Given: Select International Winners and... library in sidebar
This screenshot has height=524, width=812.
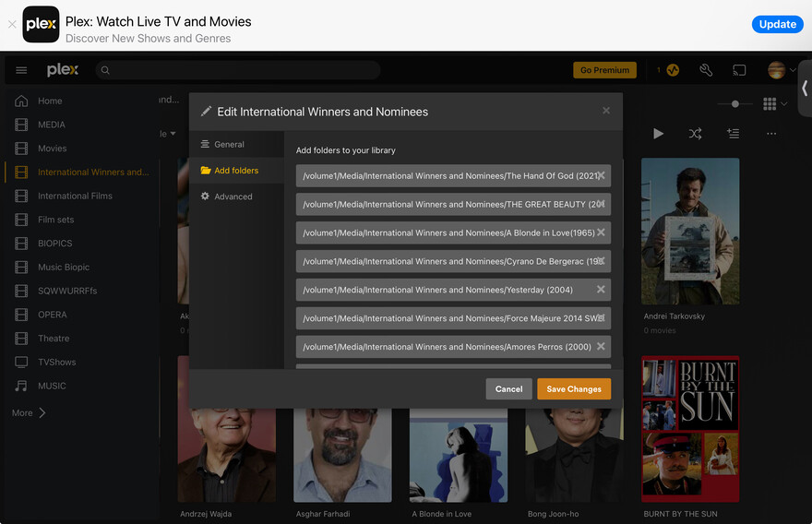Looking at the screenshot, I should 93,172.
